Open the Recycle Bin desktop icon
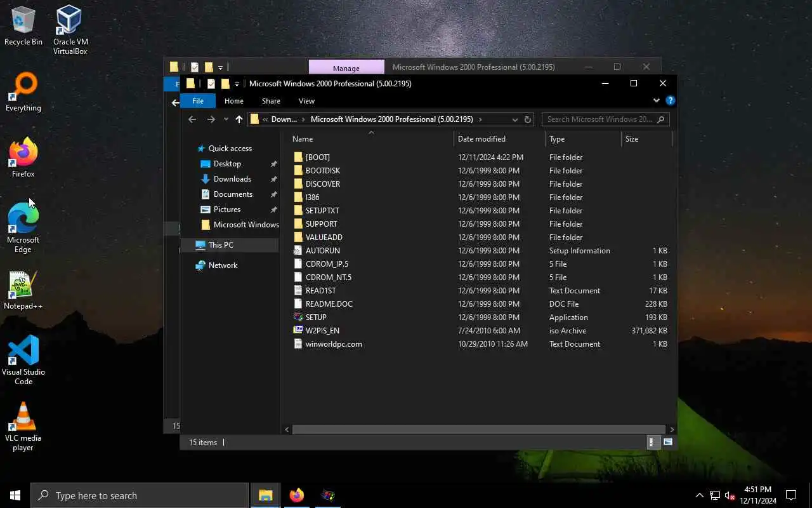812x508 pixels. (x=23, y=26)
